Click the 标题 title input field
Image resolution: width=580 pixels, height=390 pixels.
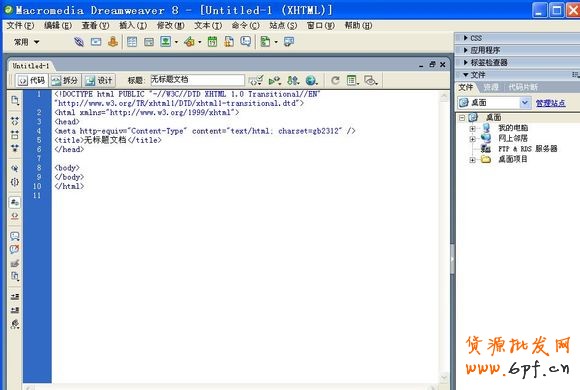coord(197,80)
